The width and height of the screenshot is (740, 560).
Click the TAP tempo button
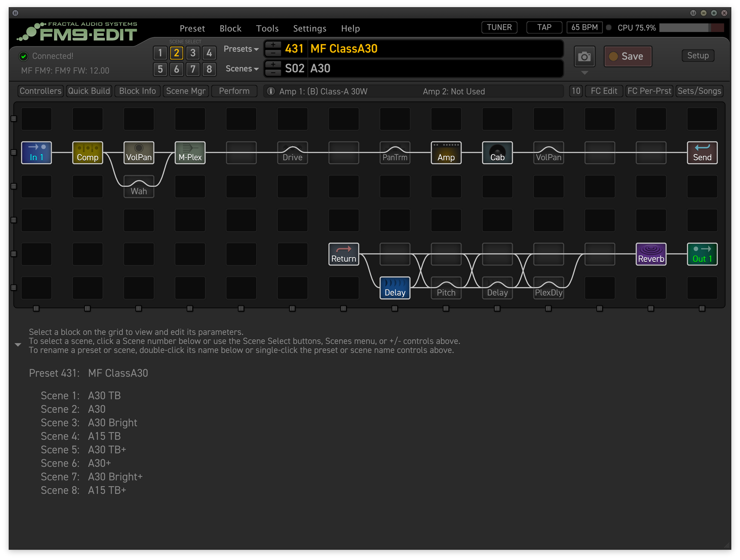click(544, 27)
